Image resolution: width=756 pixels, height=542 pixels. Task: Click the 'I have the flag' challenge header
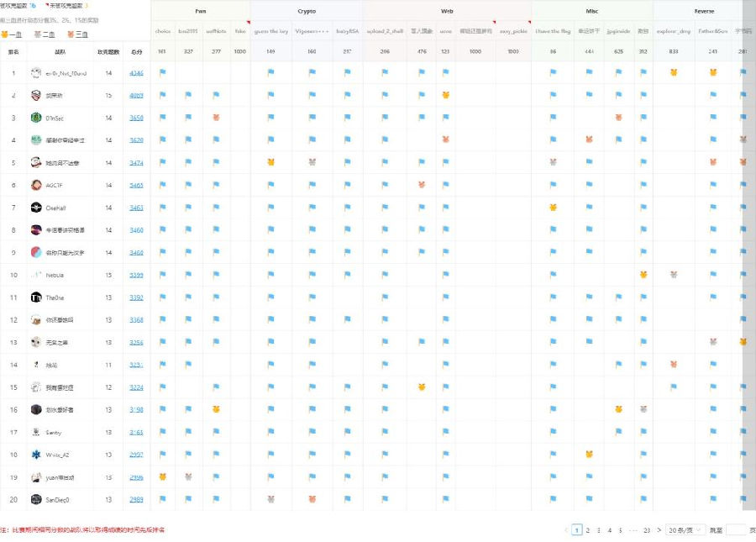553,31
